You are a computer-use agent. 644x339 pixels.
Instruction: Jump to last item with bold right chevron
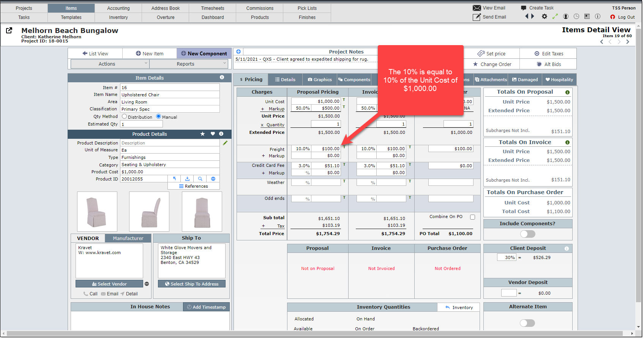click(628, 42)
